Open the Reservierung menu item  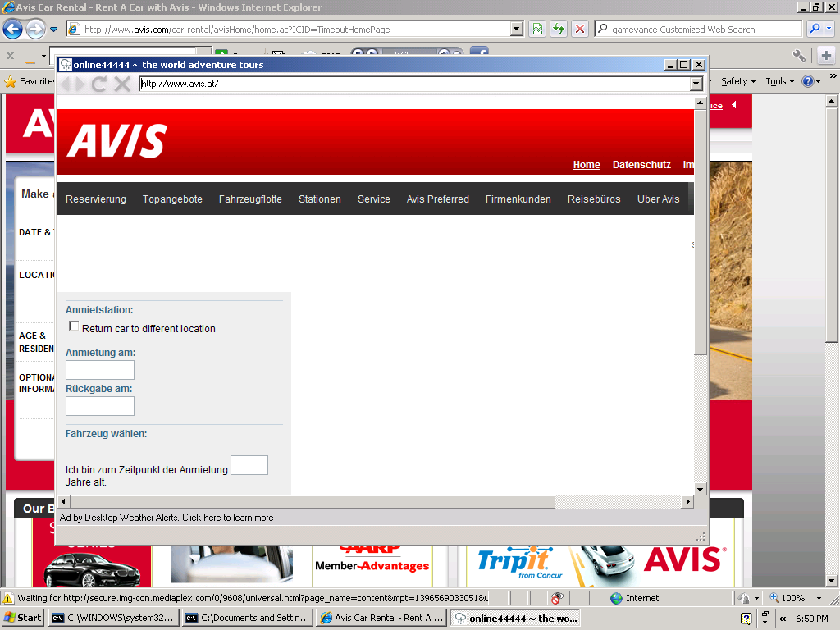(96, 199)
